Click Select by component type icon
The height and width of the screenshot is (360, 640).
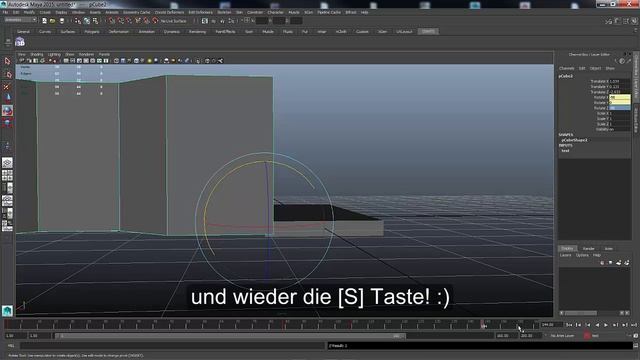[95, 21]
